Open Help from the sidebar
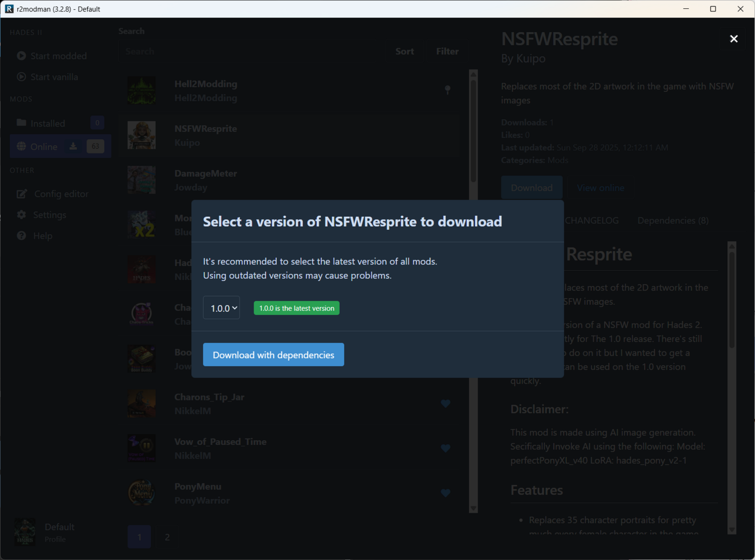Viewport: 755px width, 560px height. click(43, 235)
